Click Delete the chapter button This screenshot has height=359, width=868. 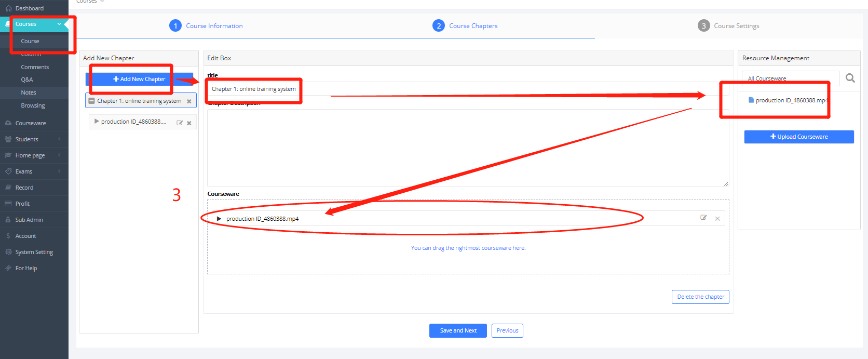(700, 297)
